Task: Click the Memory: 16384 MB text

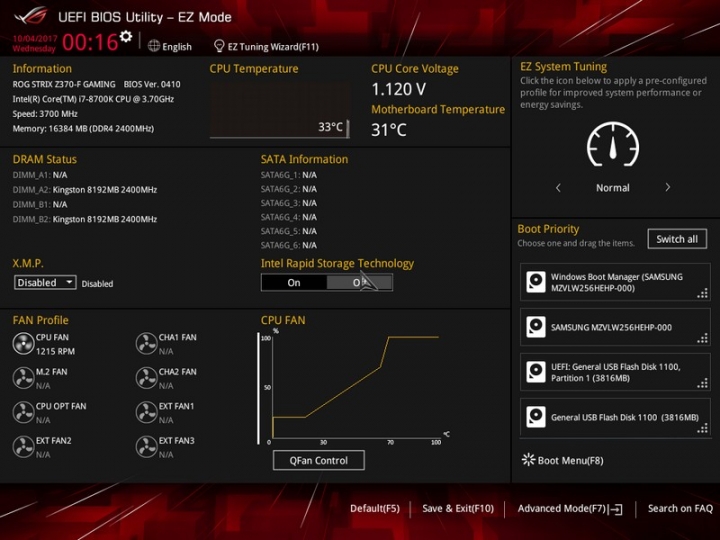Action: pos(83,129)
